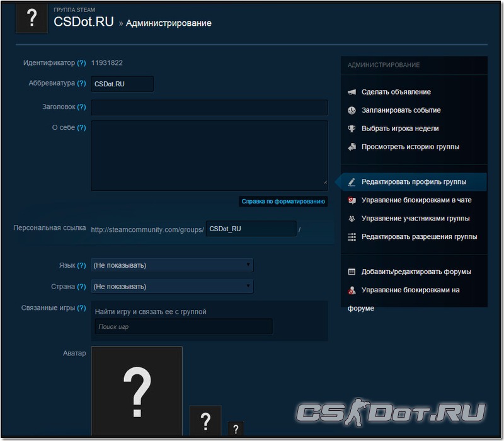Click the add/edit forums icon
Viewport: 504px width, 441px height.
(x=352, y=272)
